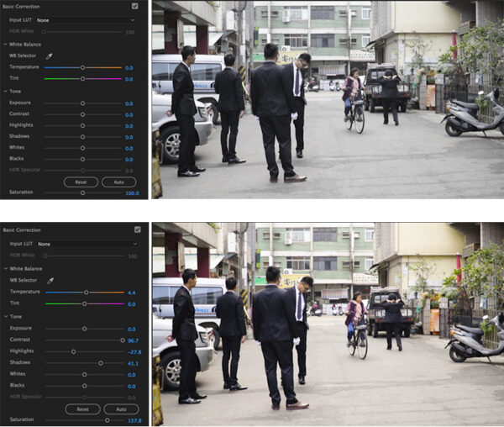The image size is (504, 427).
Task: Open Input LUT dropdown in the lower panel
Action: pyautogui.click(x=86, y=244)
